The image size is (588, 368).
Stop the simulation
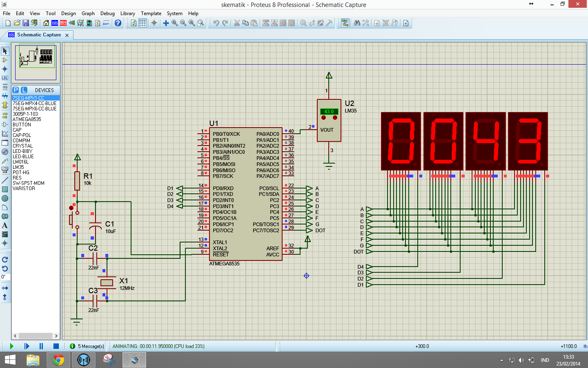pos(56,346)
